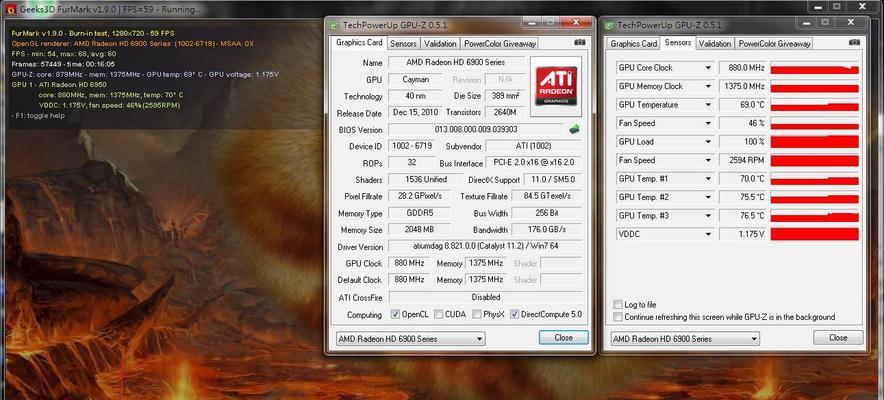The height and width of the screenshot is (400, 884).
Task: Open GPU selector dropdown in Sensors window
Action: coord(685,339)
